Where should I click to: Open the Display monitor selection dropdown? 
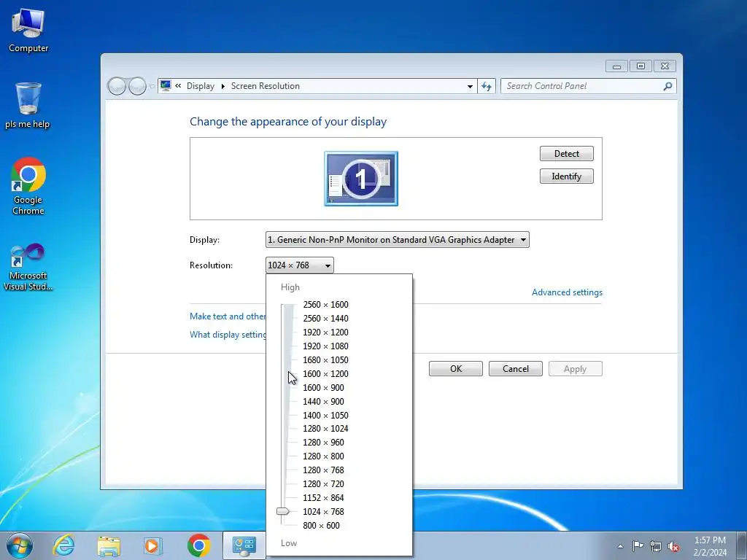(x=398, y=239)
